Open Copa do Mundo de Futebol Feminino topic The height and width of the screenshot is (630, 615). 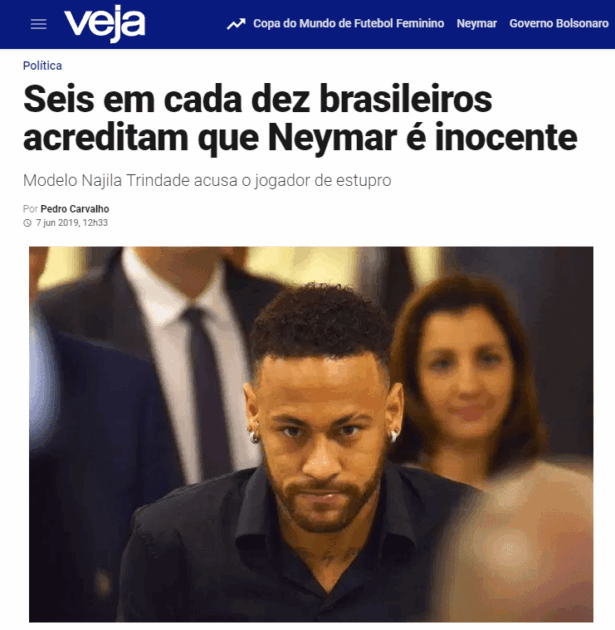[348, 24]
